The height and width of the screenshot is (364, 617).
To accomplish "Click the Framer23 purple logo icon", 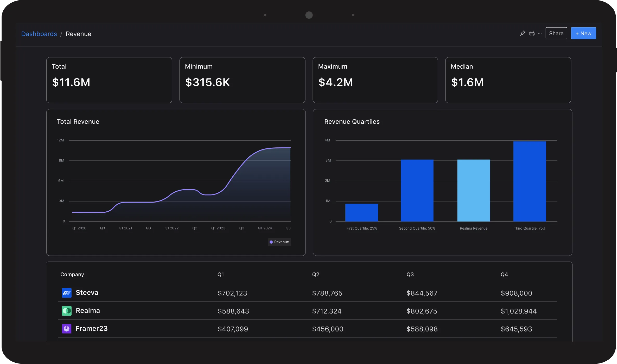I will pyautogui.click(x=67, y=329).
